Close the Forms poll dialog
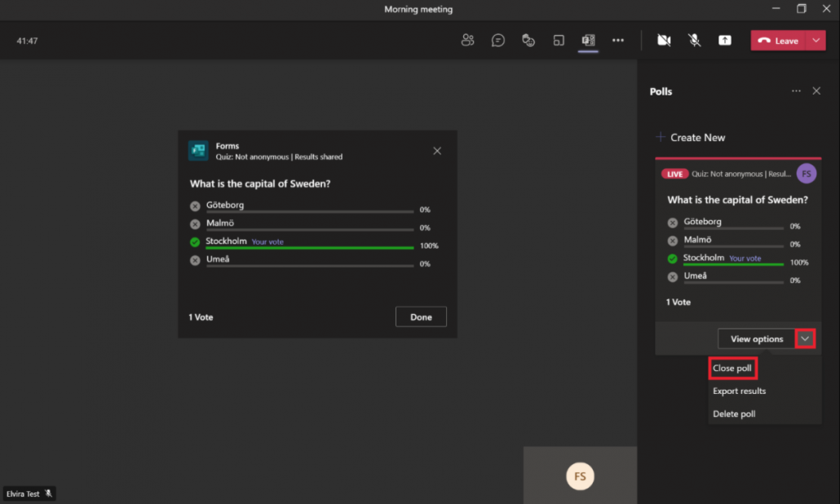Image resolution: width=840 pixels, height=504 pixels. pyautogui.click(x=437, y=151)
